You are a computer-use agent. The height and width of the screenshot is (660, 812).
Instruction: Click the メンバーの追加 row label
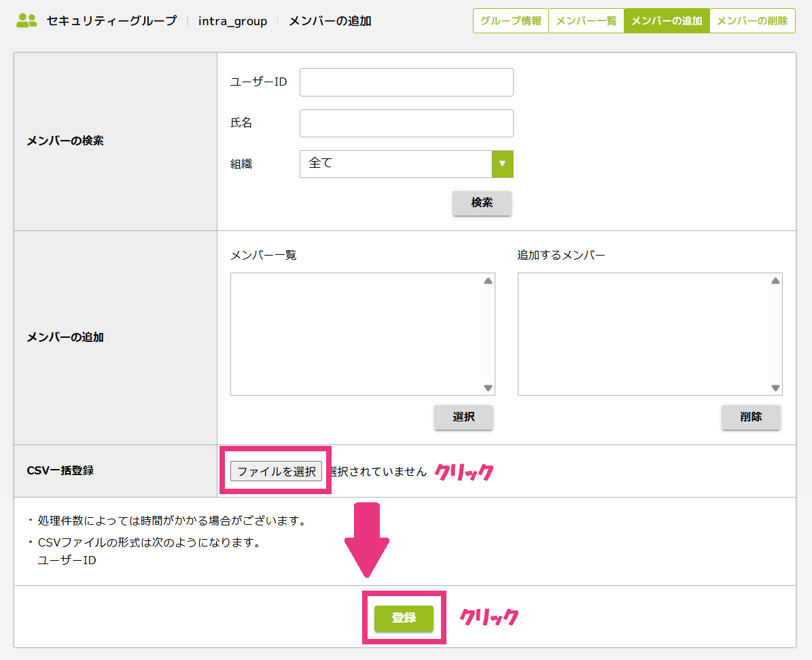pyautogui.click(x=65, y=337)
